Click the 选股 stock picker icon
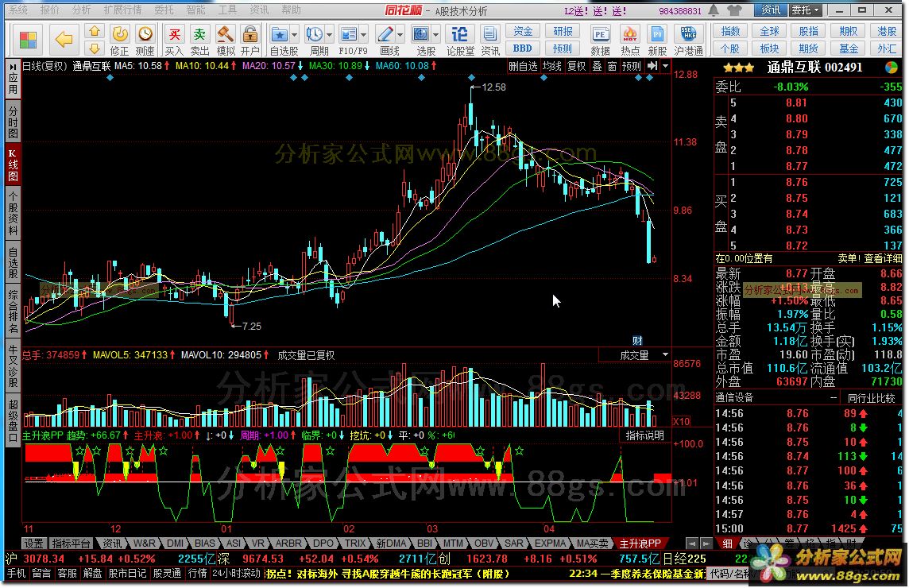Image resolution: width=909 pixels, height=588 pixels. 421,35
